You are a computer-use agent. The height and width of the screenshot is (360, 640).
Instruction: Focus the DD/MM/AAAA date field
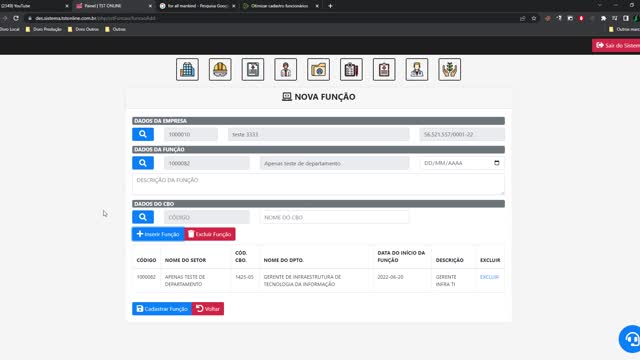(462, 163)
